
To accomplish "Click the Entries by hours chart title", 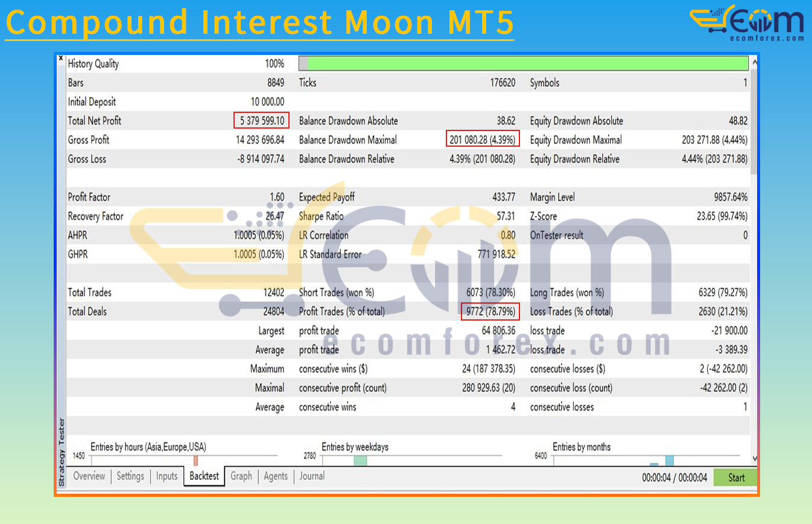I will [x=148, y=447].
